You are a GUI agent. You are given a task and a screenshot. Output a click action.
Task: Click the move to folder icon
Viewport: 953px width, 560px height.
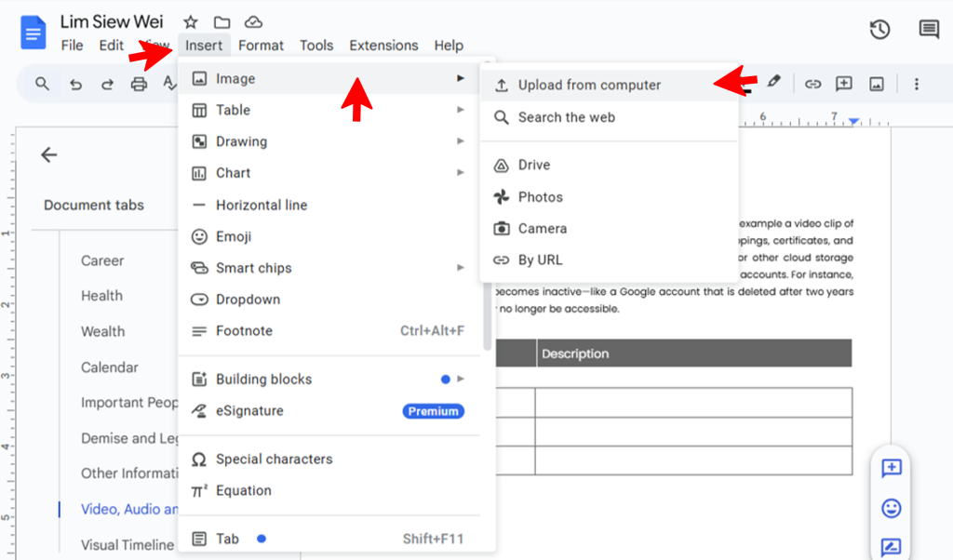221,22
